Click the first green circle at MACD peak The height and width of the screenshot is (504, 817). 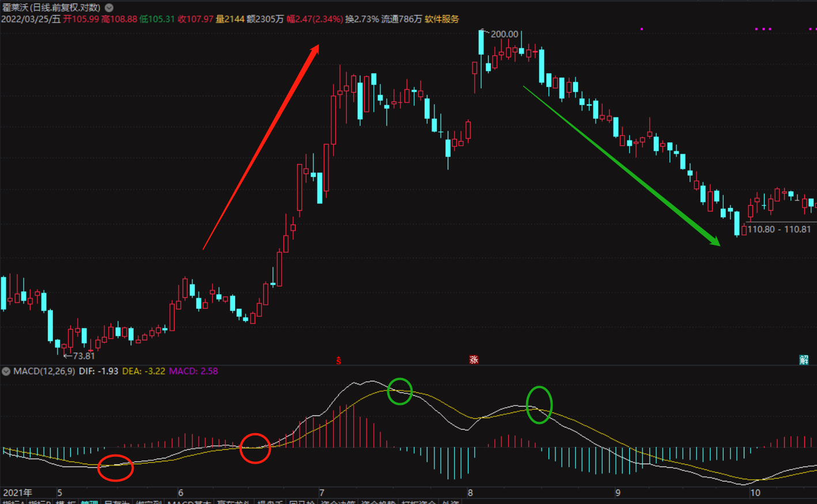coord(399,391)
